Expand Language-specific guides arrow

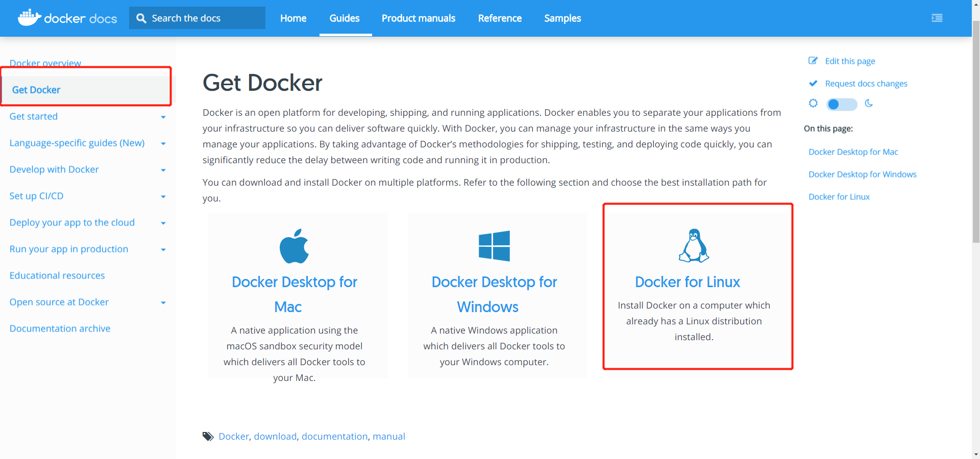tap(163, 143)
